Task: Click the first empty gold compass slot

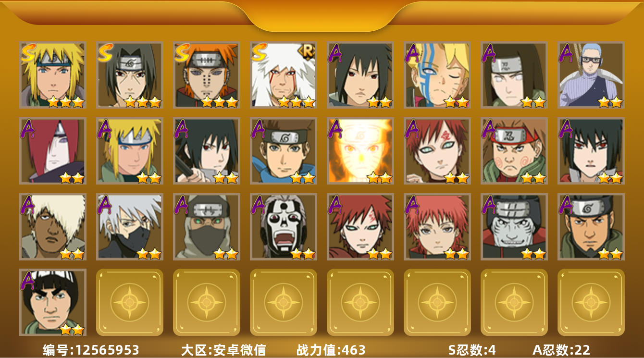Action: 130,302
